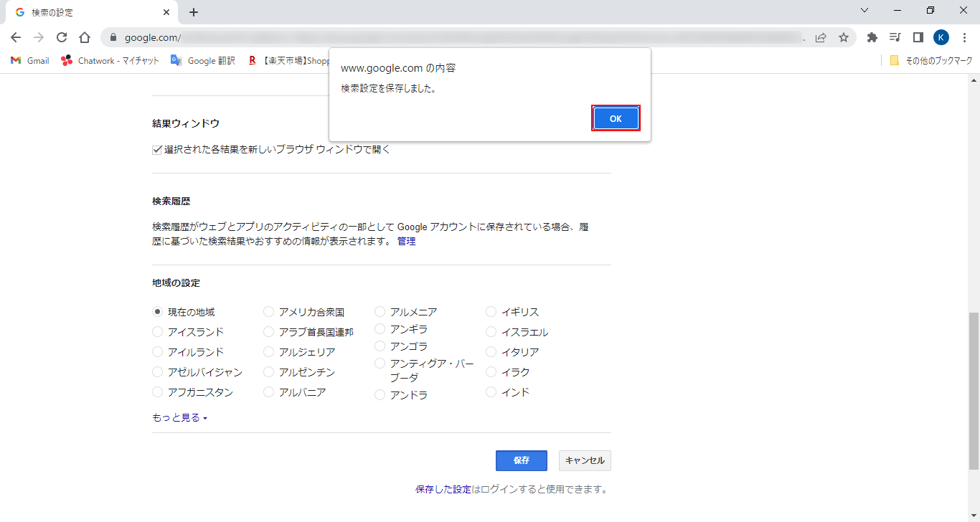The width and height of the screenshot is (980, 522).
Task: Bookmark this page with the star icon
Action: click(x=844, y=37)
